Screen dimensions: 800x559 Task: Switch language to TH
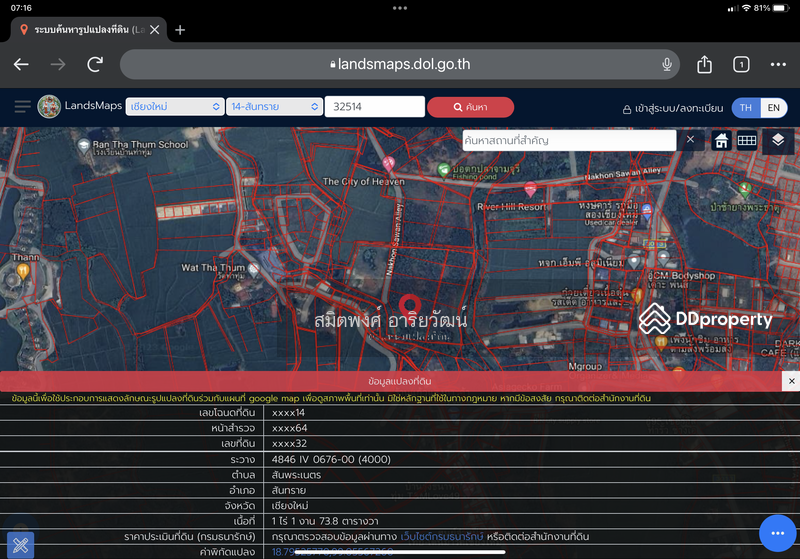click(746, 108)
